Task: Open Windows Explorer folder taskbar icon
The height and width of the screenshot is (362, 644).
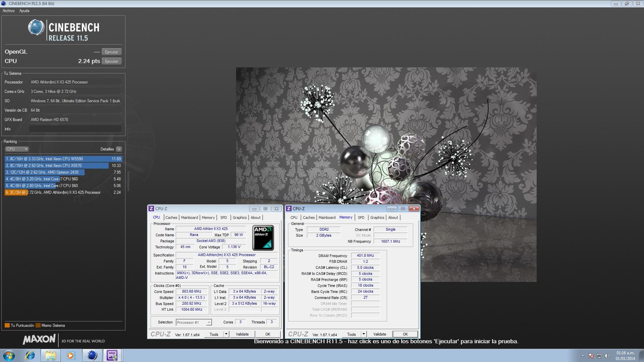Action: pyautogui.click(x=50, y=355)
